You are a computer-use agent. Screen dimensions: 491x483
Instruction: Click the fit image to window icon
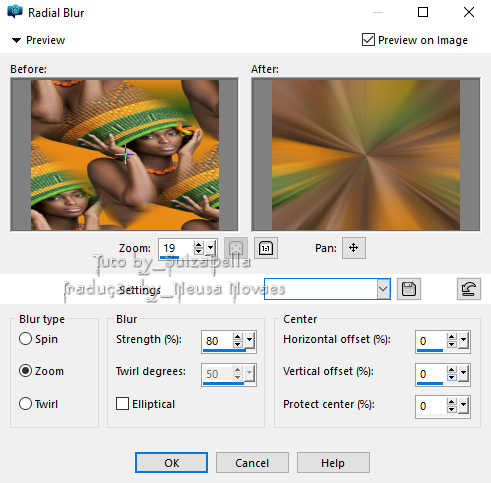236,248
